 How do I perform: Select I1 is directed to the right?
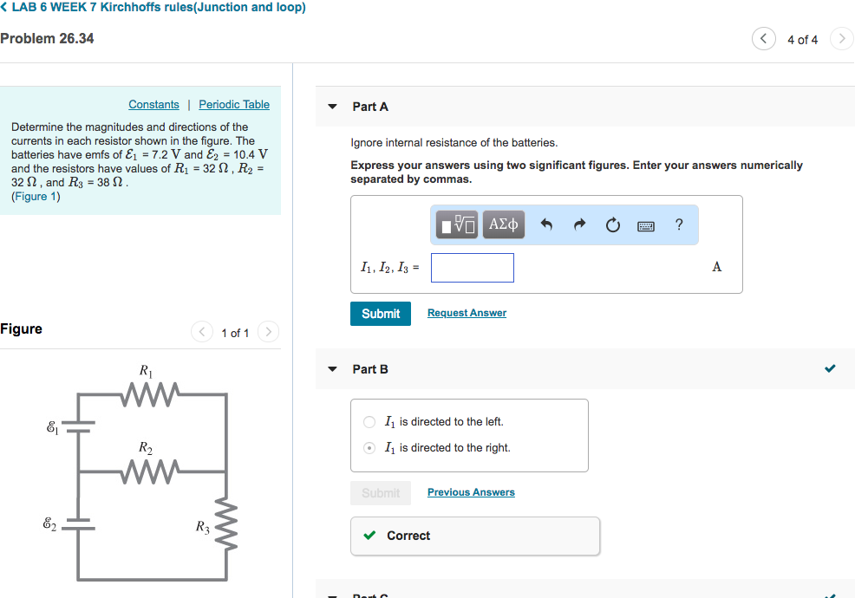point(369,448)
